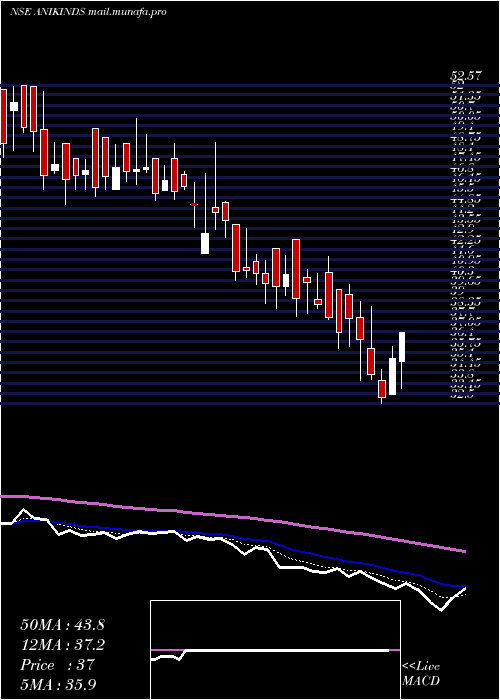Click the NSE ANIKINDS mail.munafa.pro title text
500x700 pixels.
click(88, 12)
